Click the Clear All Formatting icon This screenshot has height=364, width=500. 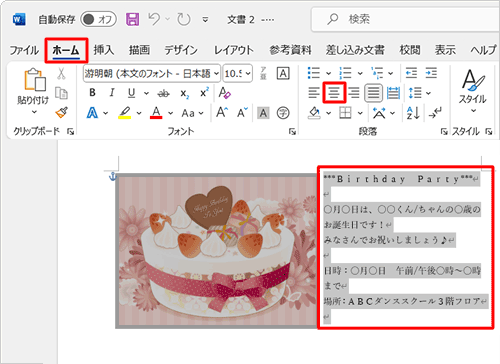224,93
